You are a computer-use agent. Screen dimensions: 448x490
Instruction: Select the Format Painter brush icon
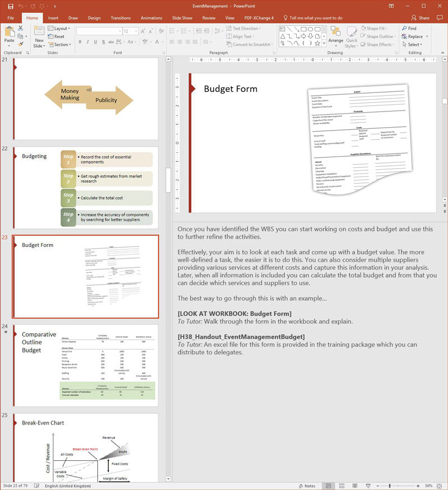coord(21,44)
